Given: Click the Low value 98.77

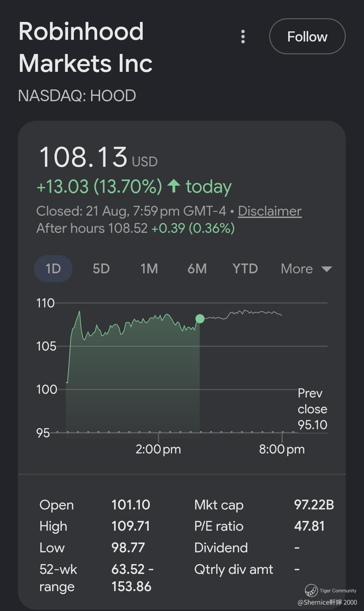Looking at the screenshot, I should pyautogui.click(x=128, y=548).
